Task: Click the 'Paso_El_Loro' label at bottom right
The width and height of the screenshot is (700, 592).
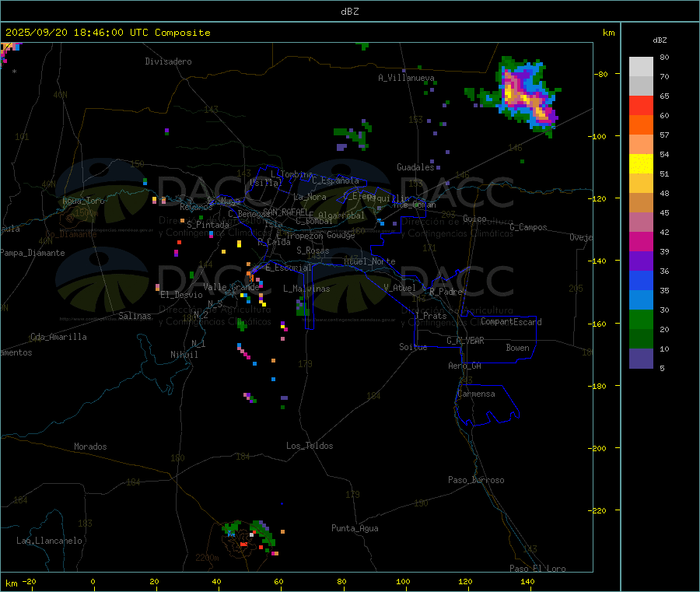Action: (537, 569)
